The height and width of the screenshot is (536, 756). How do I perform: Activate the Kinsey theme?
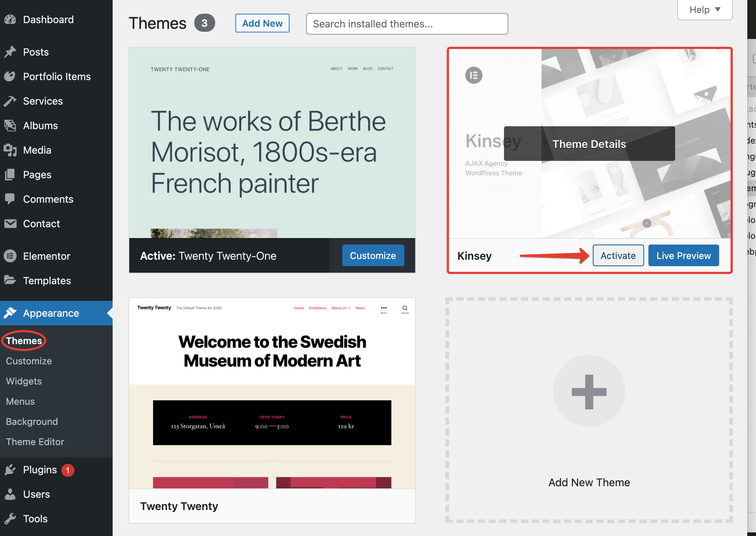(618, 256)
